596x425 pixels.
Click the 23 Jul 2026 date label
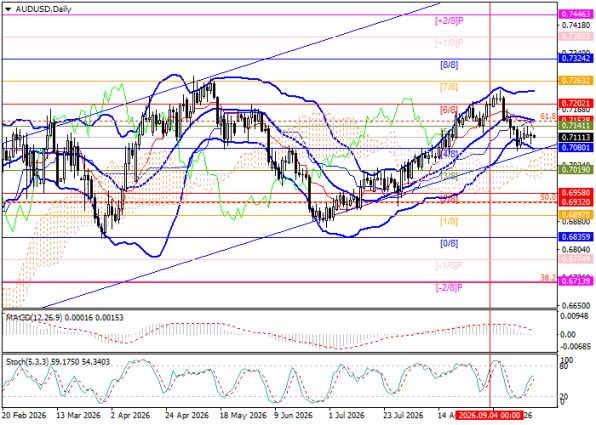[x=403, y=415]
